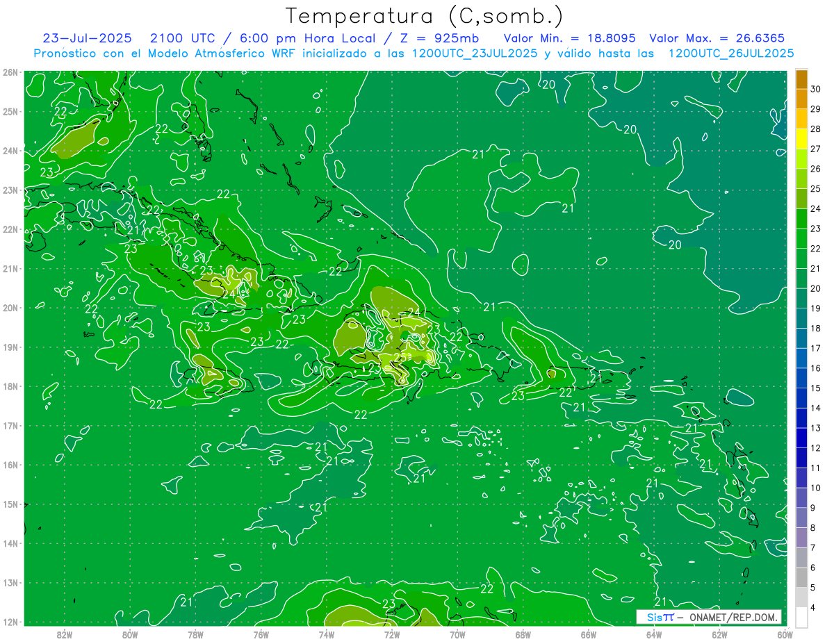Screen dimensions: 834x644
Task: Click the '1200UTC_23JUL2025' initialization time
Action: 474,53
